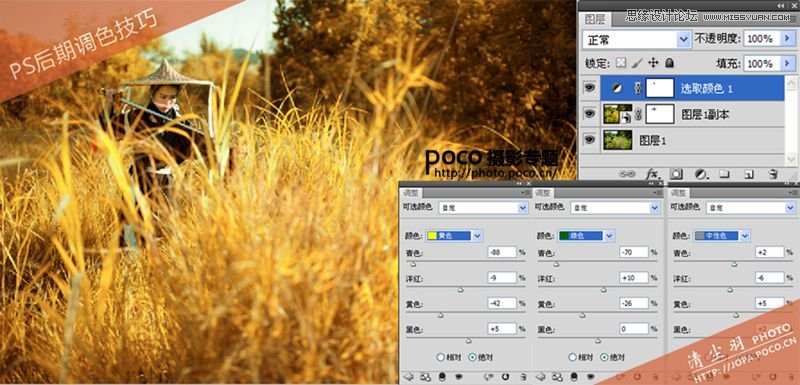Select 绝对 radio in 绿色 panel
Viewport: 800px width, 385px height.
[604, 357]
